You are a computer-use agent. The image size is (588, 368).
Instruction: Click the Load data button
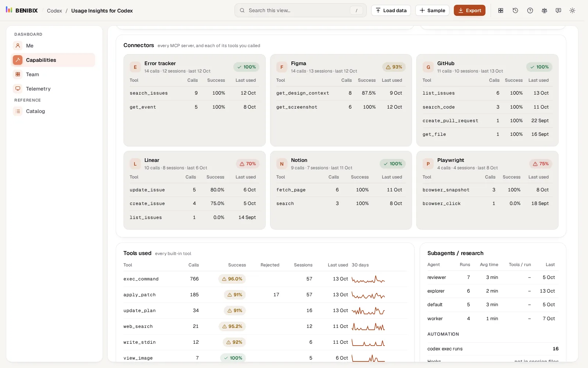click(391, 11)
